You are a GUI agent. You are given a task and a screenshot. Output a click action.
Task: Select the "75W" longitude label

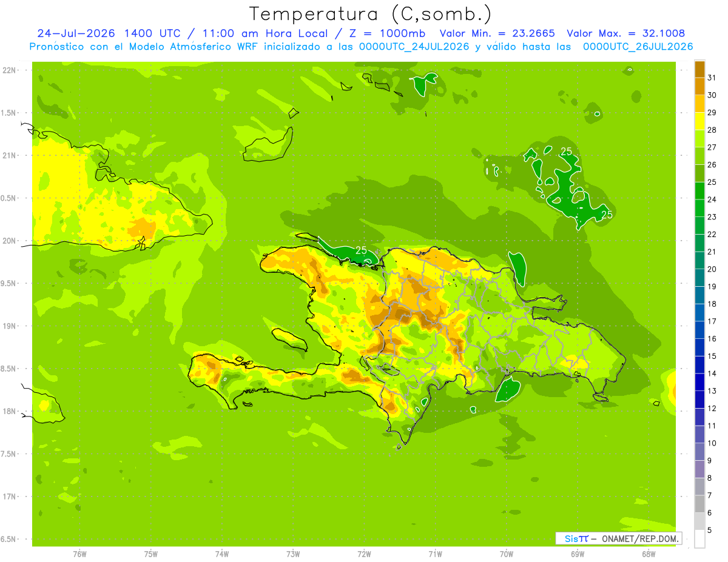pos(151,554)
